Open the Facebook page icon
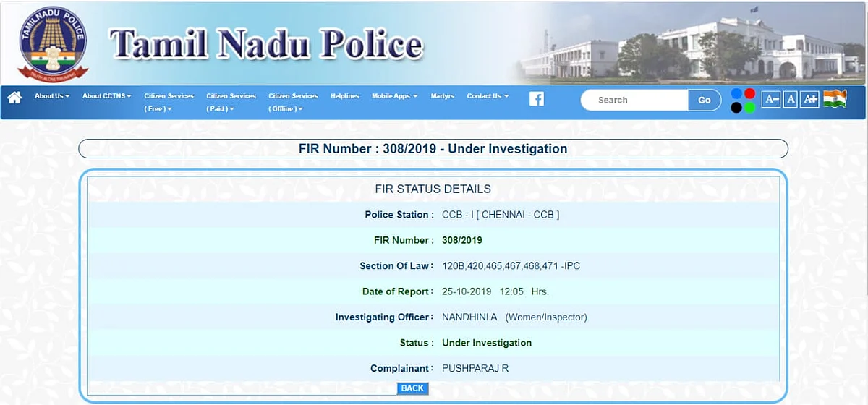Image resolution: width=868 pixels, height=405 pixels. (x=537, y=99)
